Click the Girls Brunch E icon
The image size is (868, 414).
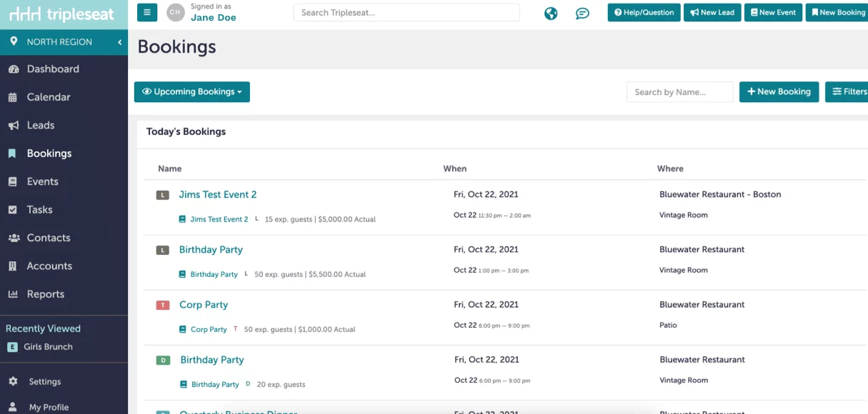[x=12, y=347]
